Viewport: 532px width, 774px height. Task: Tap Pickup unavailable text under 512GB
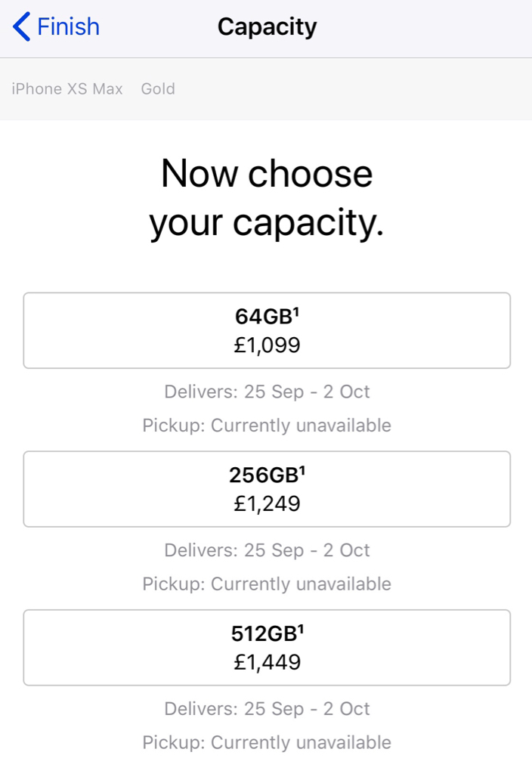267,743
